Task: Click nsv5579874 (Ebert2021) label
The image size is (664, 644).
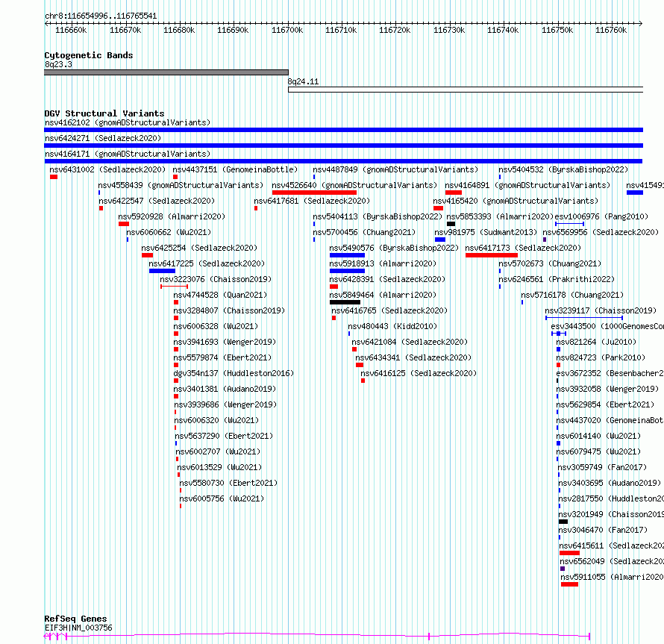Action: pyautogui.click(x=222, y=357)
